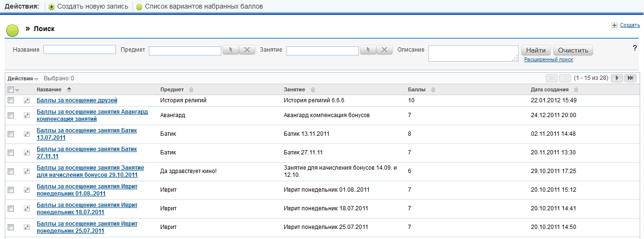Open the help question mark icon

635,48
